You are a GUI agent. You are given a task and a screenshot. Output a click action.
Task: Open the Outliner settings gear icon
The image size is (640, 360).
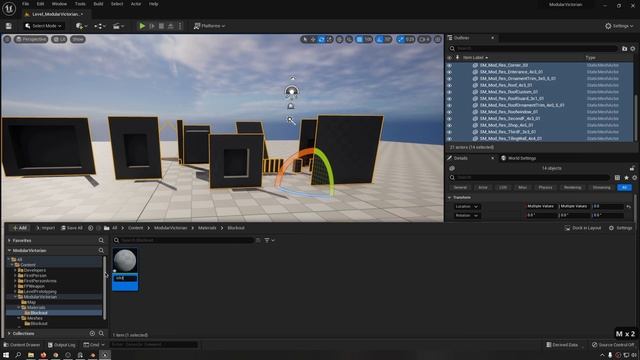point(633,49)
